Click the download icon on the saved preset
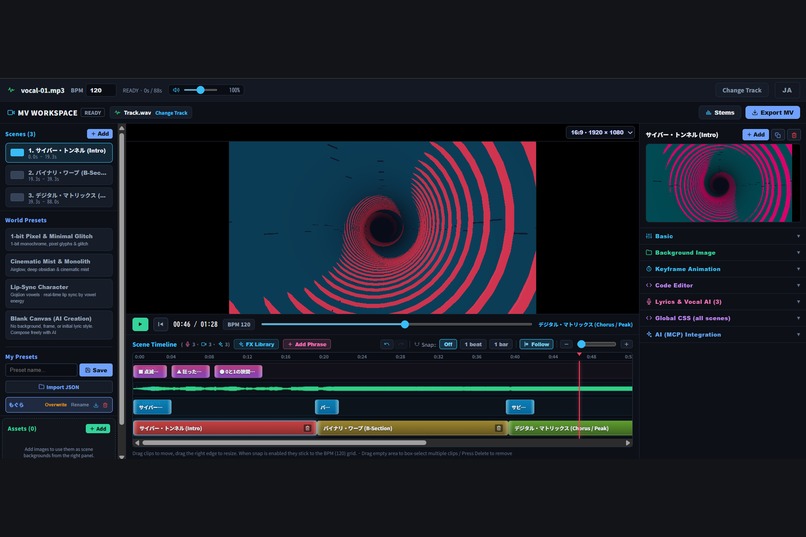The width and height of the screenshot is (806, 537). click(x=96, y=405)
